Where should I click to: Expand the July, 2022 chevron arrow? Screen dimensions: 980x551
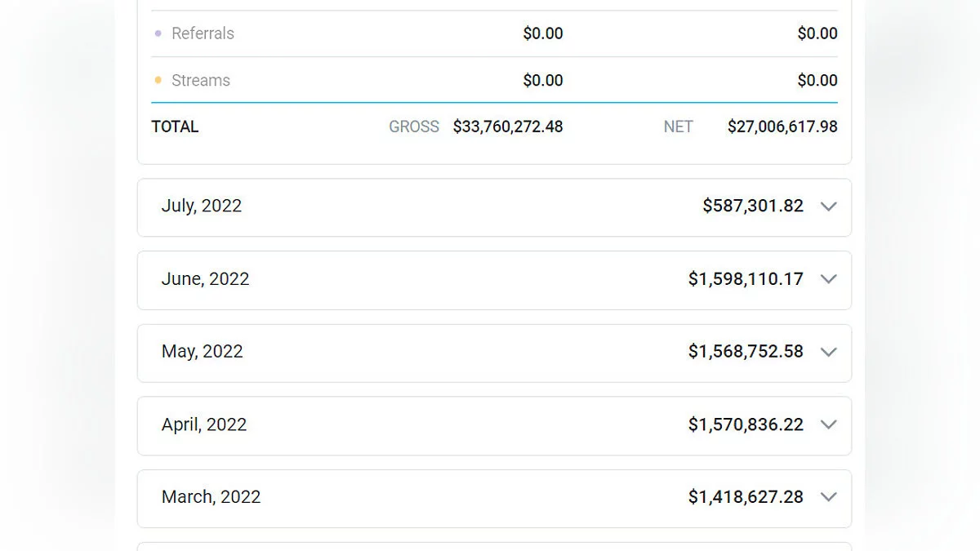pos(828,207)
